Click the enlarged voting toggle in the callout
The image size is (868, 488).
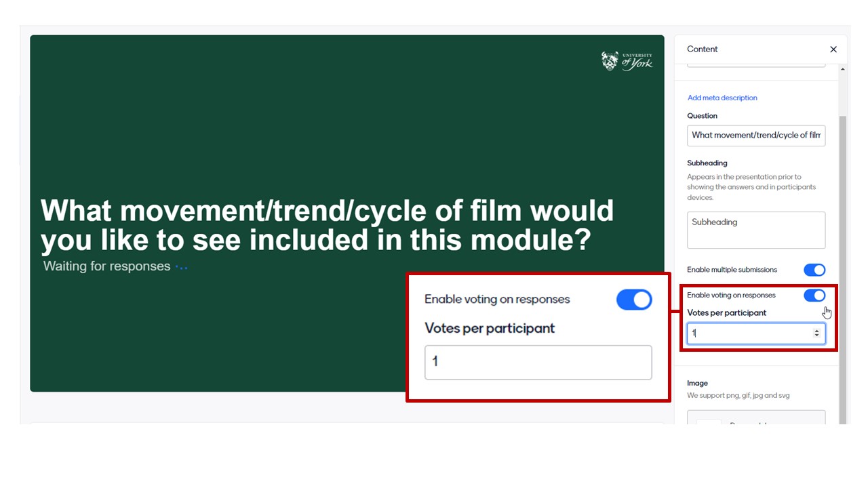tap(634, 300)
